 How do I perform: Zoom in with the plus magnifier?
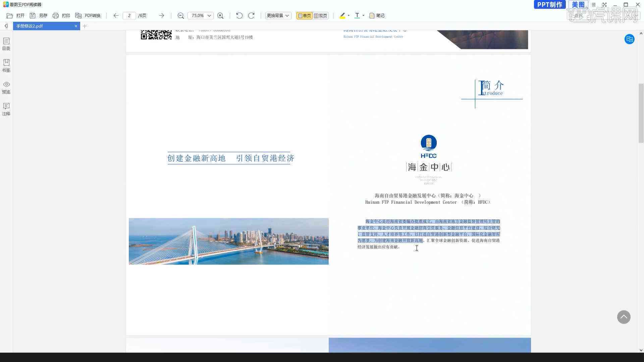tap(220, 15)
